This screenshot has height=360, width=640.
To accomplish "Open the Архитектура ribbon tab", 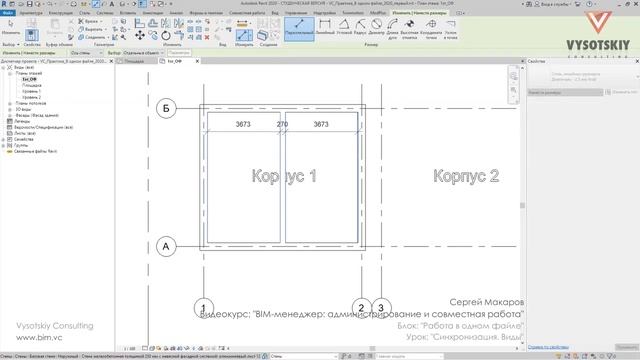I will pos(31,13).
